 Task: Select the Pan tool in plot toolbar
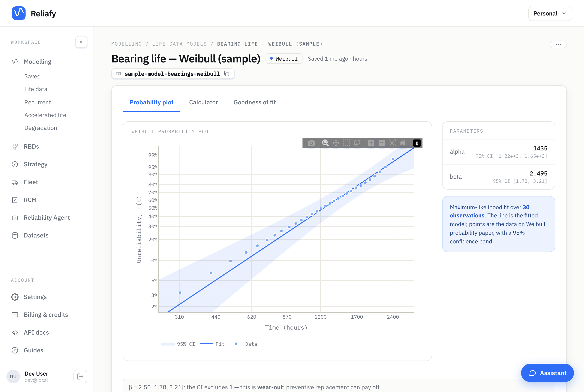pyautogui.click(x=336, y=143)
